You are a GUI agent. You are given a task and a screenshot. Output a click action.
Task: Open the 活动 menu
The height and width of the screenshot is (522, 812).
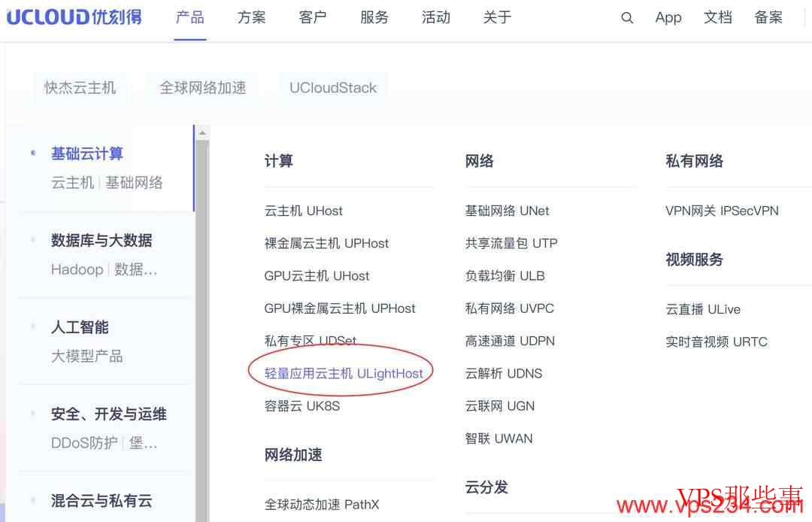tap(436, 17)
